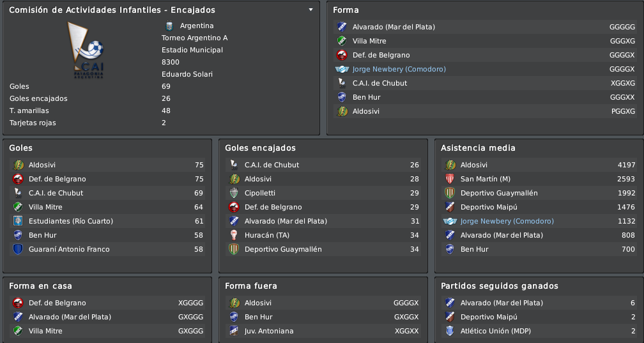Click the Alvarado crest in the Forma panel

coord(342,27)
